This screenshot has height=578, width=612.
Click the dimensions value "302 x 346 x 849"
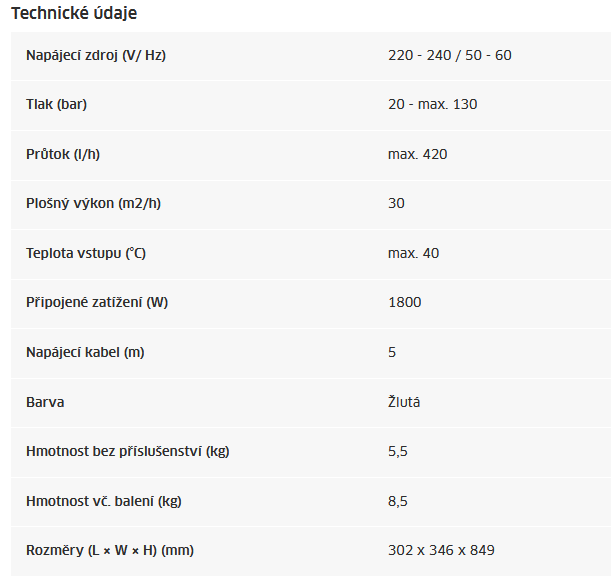[441, 550]
